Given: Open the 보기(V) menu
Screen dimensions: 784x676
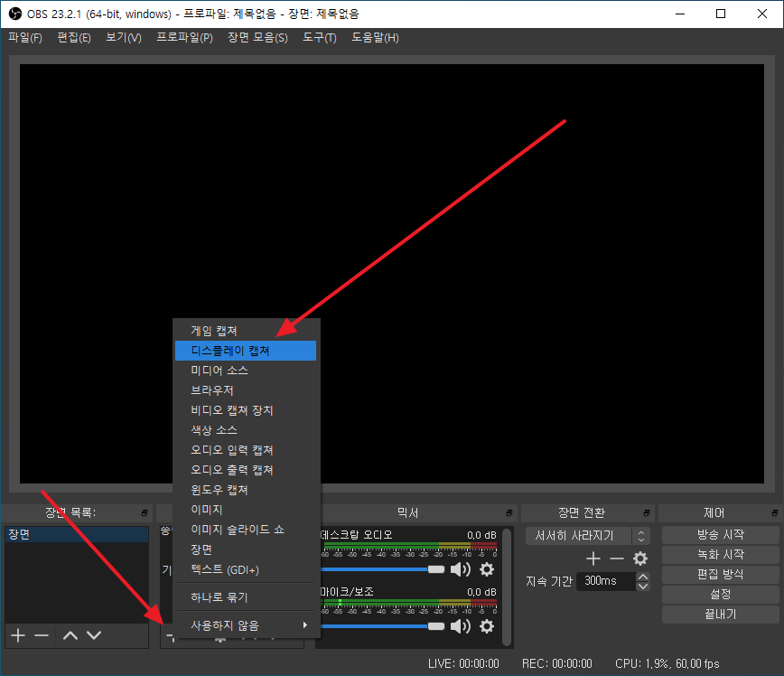Looking at the screenshot, I should 124,38.
